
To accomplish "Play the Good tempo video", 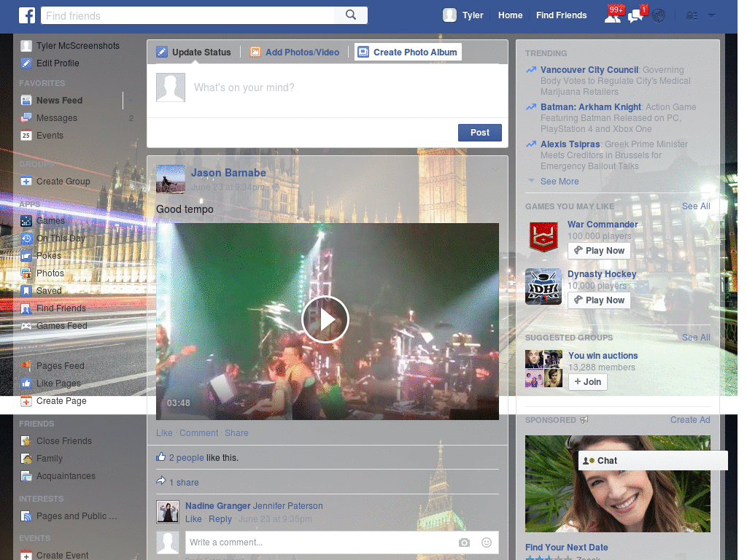I will click(x=325, y=319).
